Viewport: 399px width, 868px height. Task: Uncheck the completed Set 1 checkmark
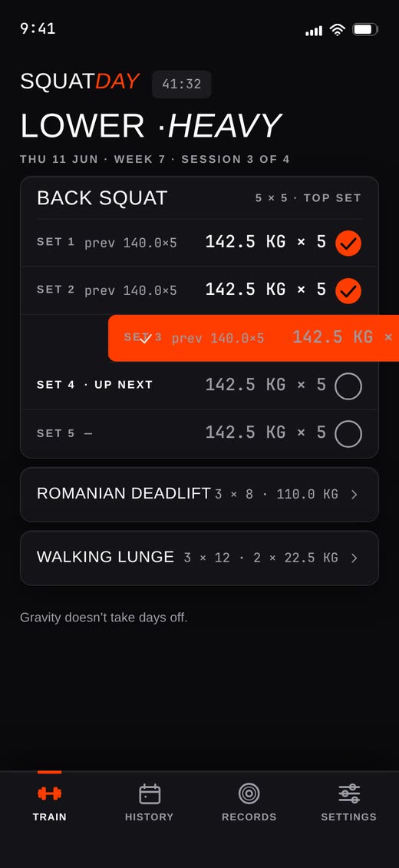[348, 243]
